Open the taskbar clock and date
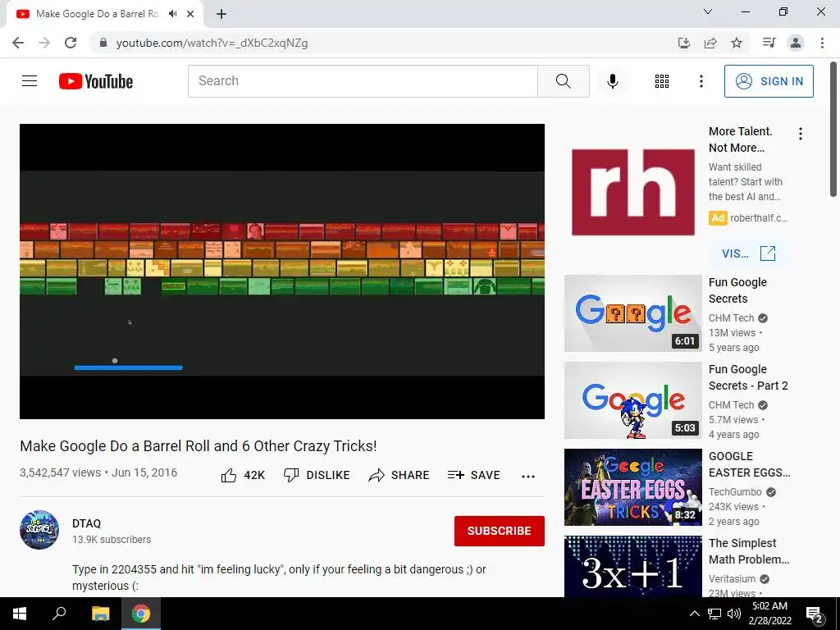840x630 pixels. (x=769, y=614)
